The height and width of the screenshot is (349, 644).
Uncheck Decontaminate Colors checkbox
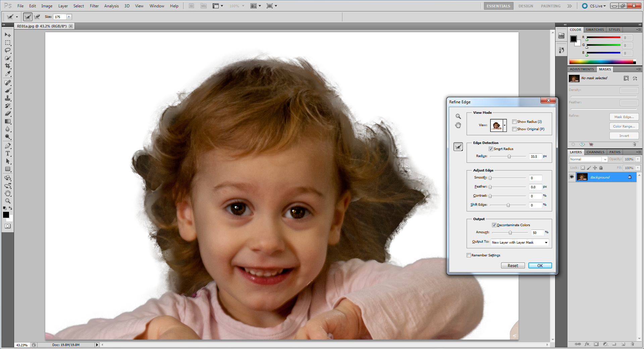point(494,225)
